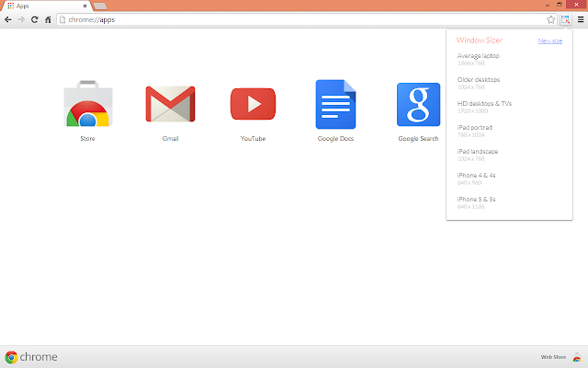This screenshot has width=588, height=368.
Task: Open a new tab
Action: pos(100,6)
